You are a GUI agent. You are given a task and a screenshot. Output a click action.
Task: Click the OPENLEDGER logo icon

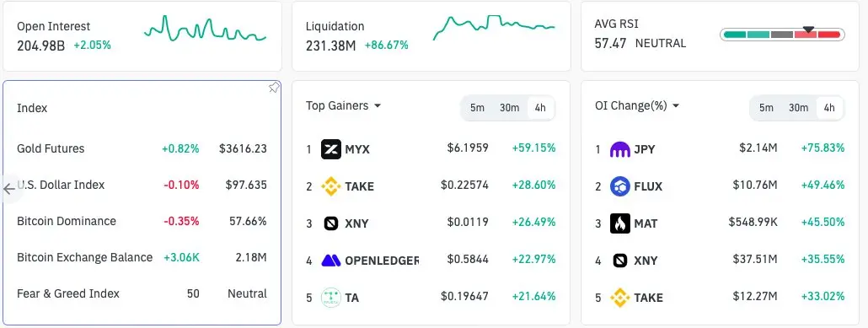tap(331, 261)
